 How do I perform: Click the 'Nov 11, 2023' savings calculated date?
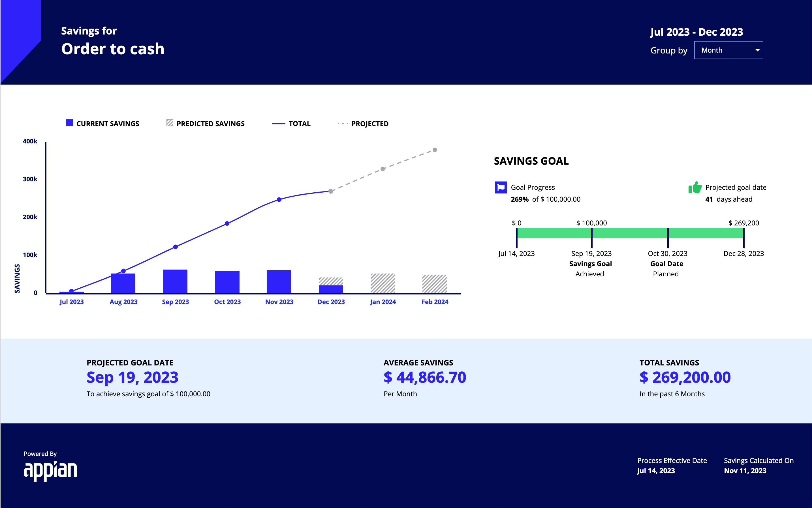coord(745,471)
